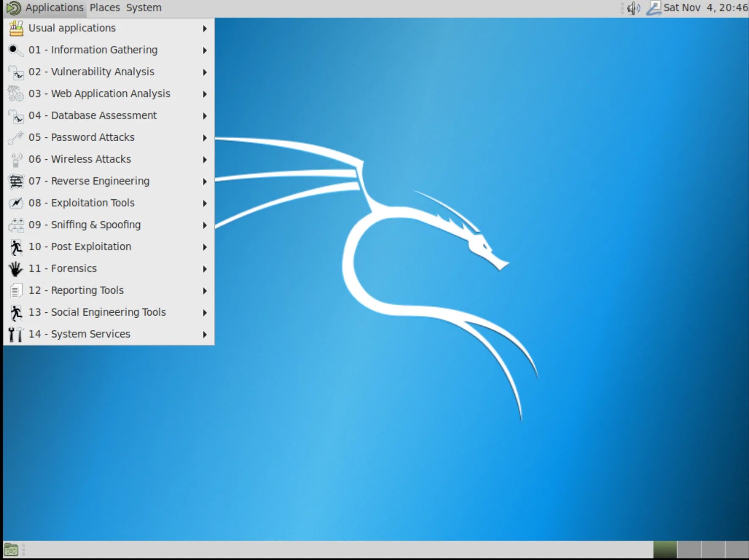Viewport: 749px width, 560px height.
Task: Choose the 12 - Reporting Tools label
Action: click(76, 290)
